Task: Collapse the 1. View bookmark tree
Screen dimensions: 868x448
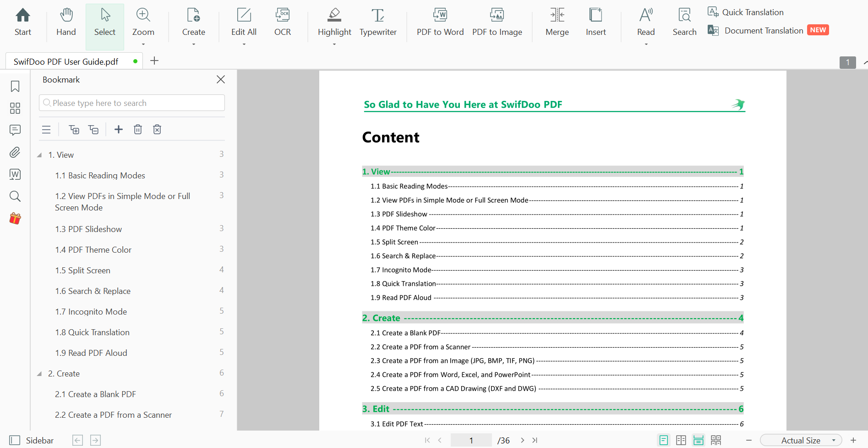Action: click(39, 155)
